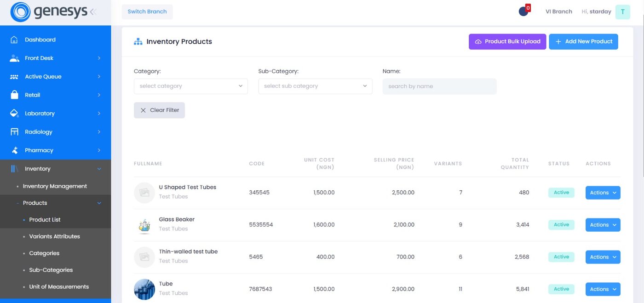Click the Glass Beaker product image
Screen dimensions: 644x303
[144, 225]
